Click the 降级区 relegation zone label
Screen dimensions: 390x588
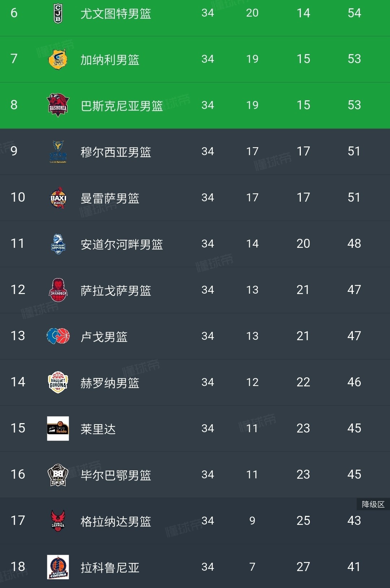point(373,504)
